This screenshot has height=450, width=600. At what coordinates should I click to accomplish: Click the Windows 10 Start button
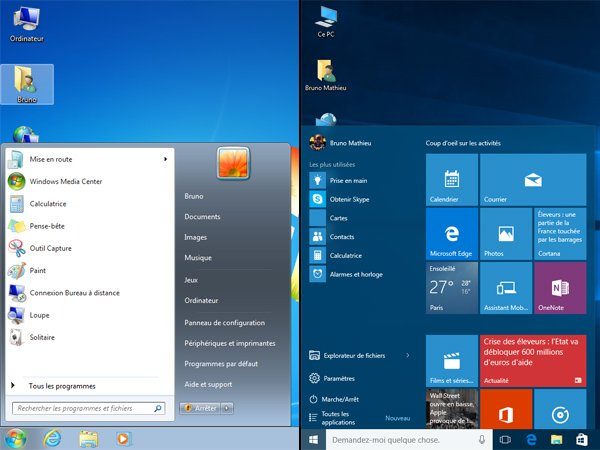coord(313,440)
